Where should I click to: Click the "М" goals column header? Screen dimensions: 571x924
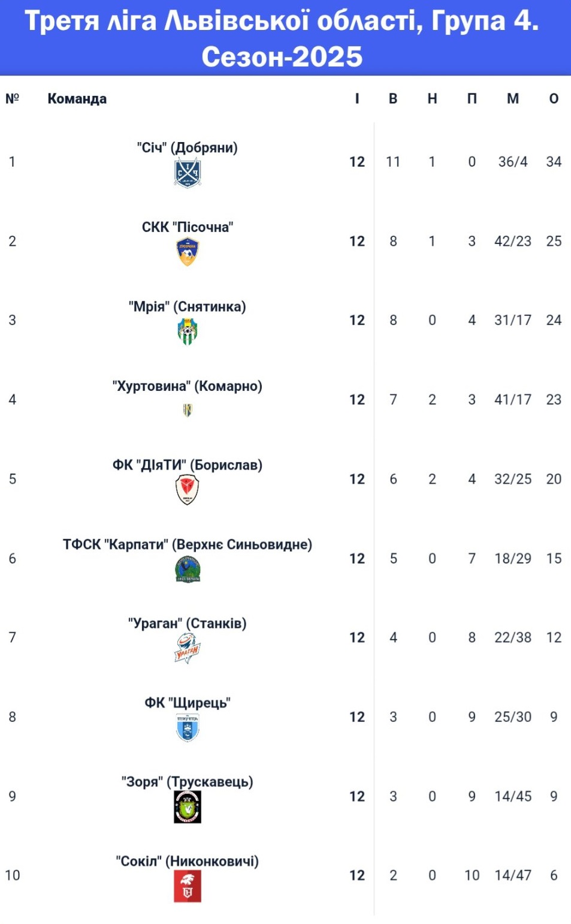[513, 99]
